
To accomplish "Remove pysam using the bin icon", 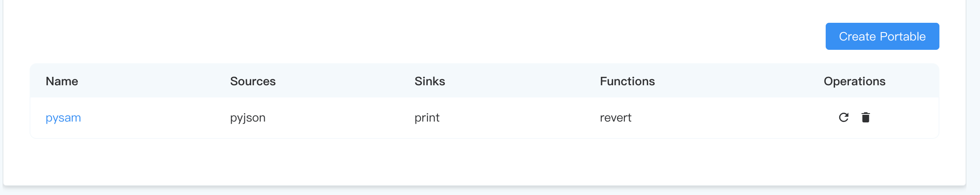I will pos(865,117).
